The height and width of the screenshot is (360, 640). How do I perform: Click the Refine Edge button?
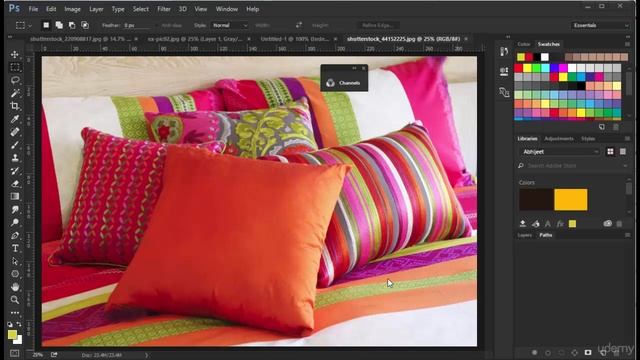[x=378, y=25]
